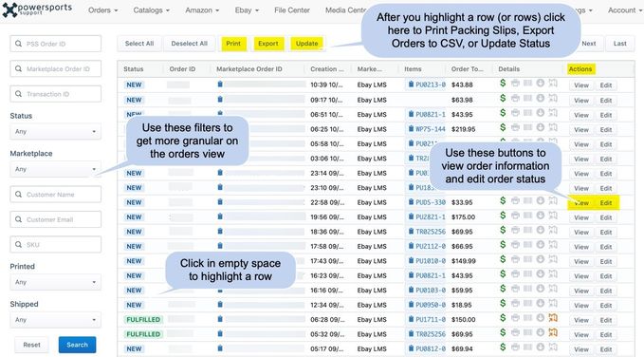This screenshot has width=644, height=357.
Task: Reset the filters with the Reset button
Action: (31, 345)
